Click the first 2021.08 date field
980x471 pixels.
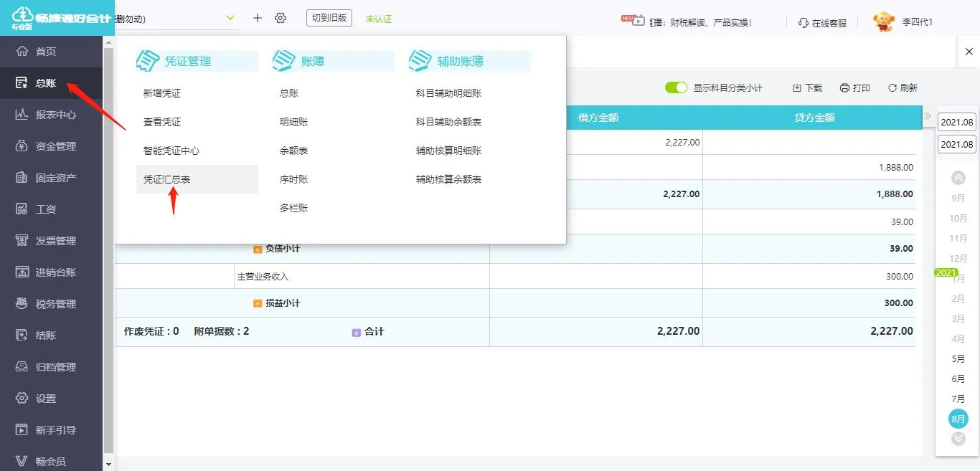coord(957,122)
